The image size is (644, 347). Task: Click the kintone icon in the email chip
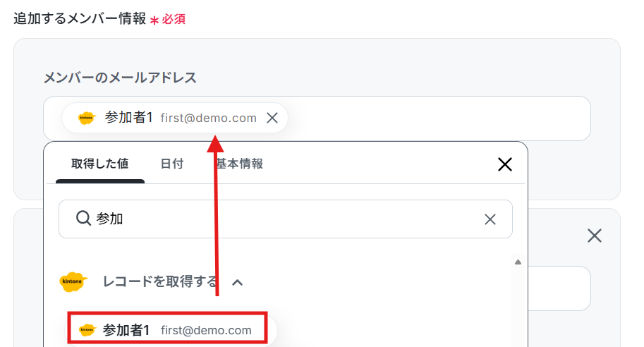pos(87,118)
